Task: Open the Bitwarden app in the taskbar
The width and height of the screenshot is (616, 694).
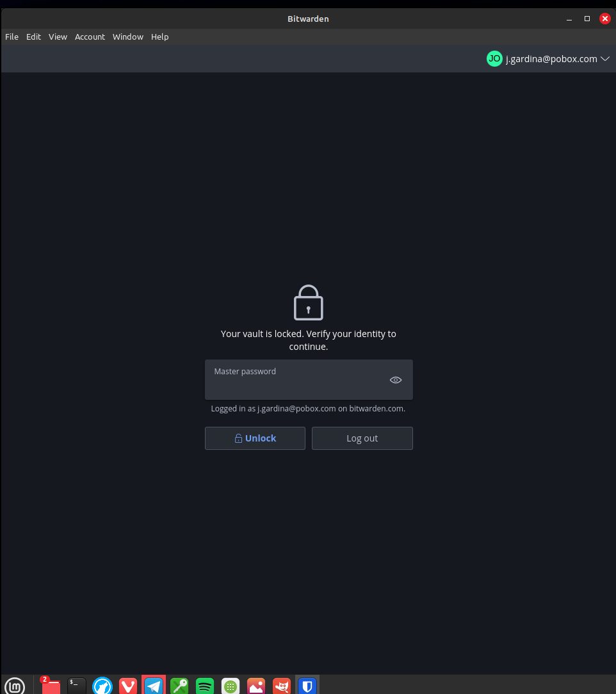Action: click(307, 685)
